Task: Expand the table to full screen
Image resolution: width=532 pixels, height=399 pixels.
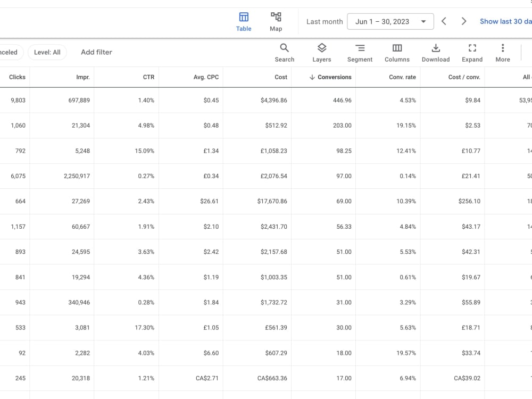Action: (x=472, y=53)
